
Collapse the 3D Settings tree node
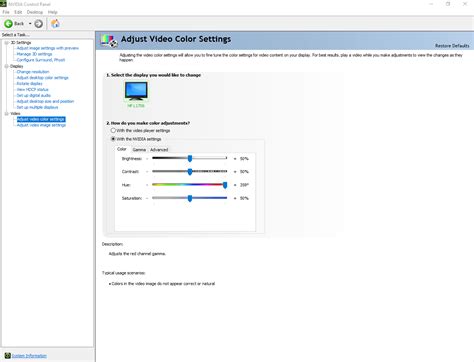[6, 43]
